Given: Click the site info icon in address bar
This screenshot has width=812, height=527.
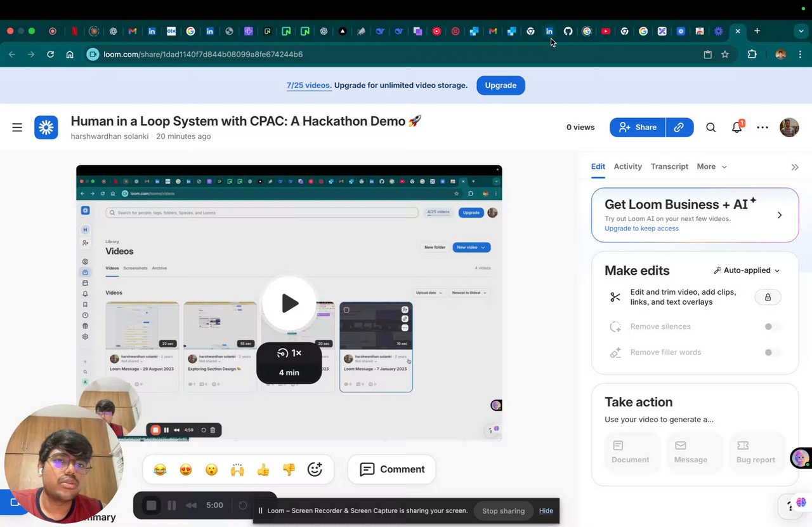Looking at the screenshot, I should 93,55.
